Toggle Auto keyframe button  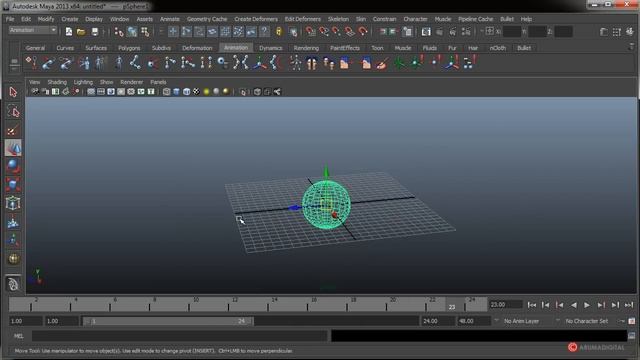[x=621, y=321]
